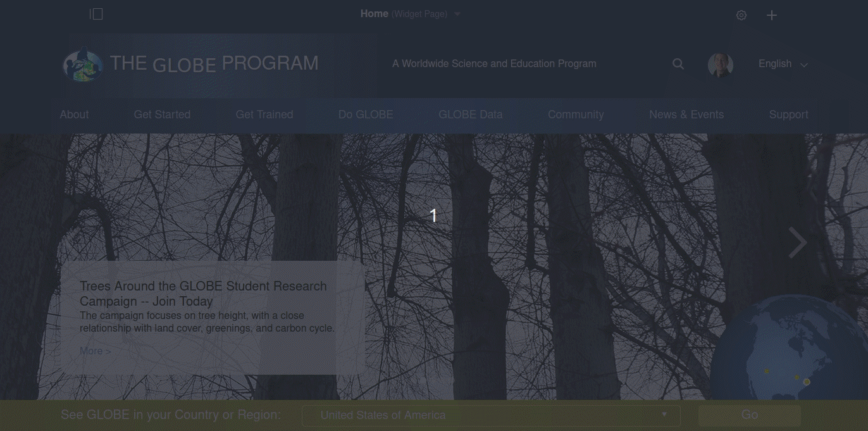Open the Community menu

tap(576, 115)
